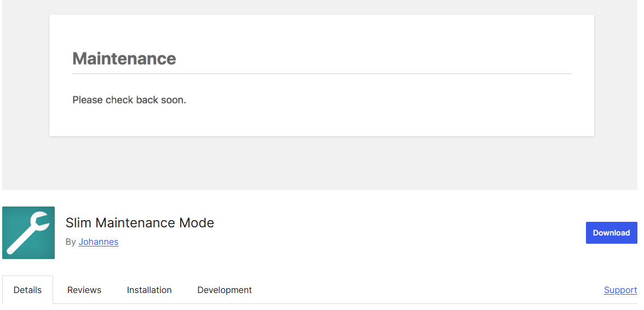Click the gray banner right of white card
This screenshot has width=644, height=310.
point(616,76)
